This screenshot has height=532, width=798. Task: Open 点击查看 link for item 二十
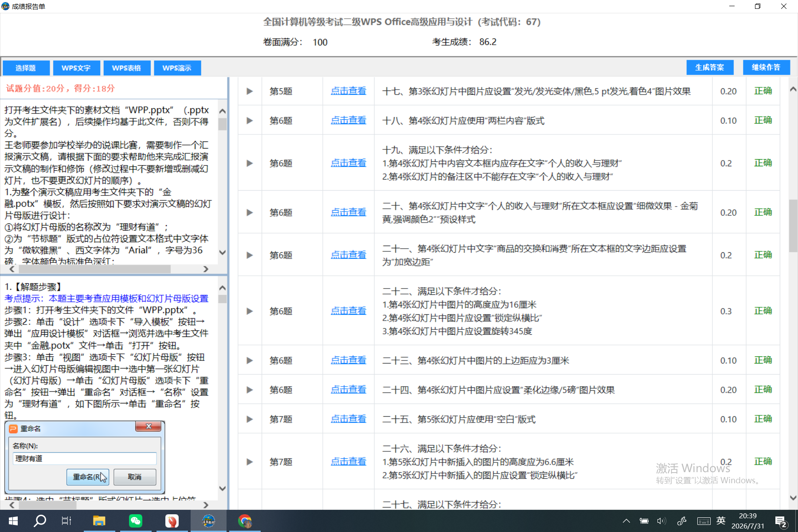[348, 212]
